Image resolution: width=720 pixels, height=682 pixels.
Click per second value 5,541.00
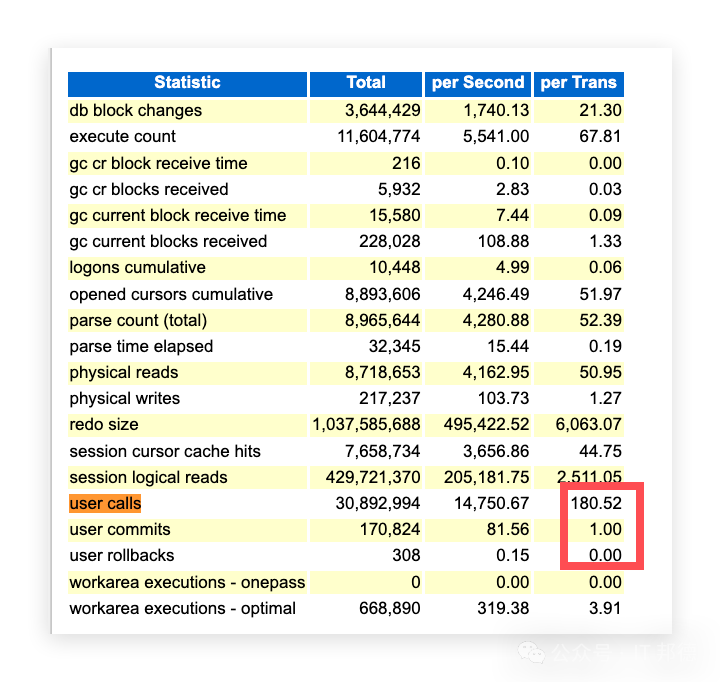coord(496,136)
